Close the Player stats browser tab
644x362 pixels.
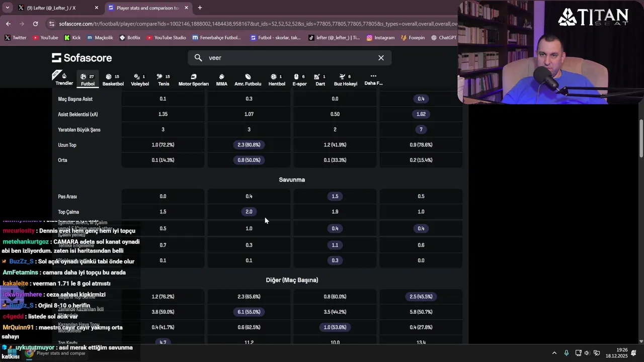(186, 8)
